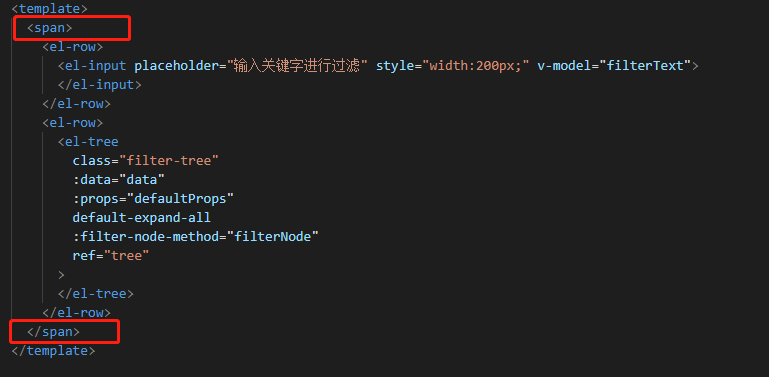Click the Chinese placeholder string value
Viewport: 769px width, 377px height.
297,66
